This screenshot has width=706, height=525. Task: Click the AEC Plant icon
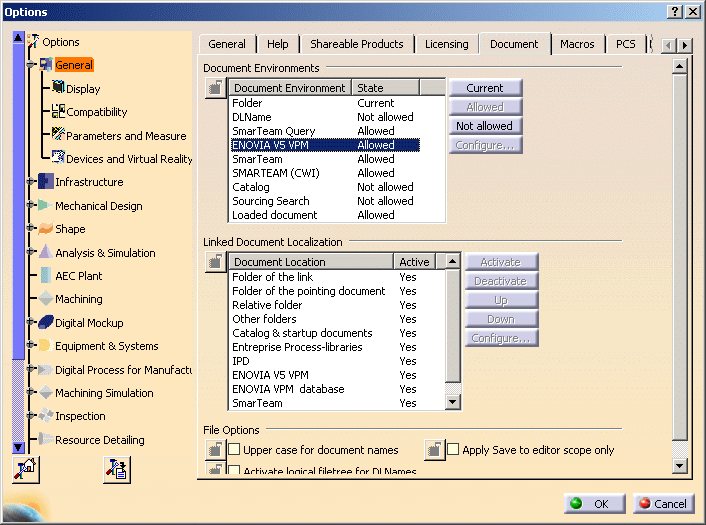pyautogui.click(x=45, y=275)
